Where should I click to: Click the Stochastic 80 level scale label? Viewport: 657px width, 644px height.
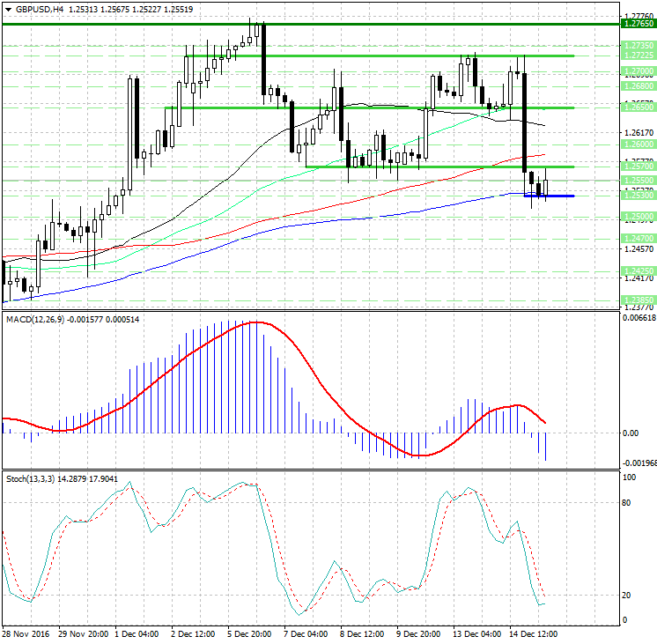pos(627,503)
